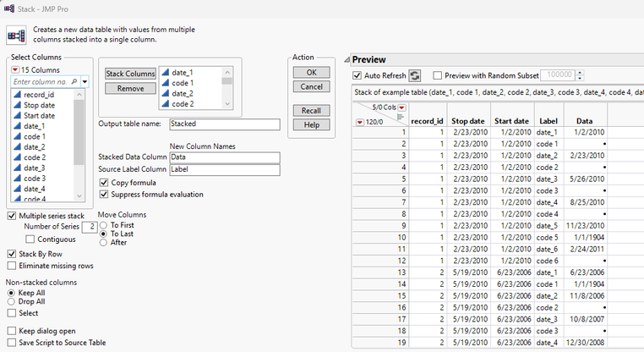The image size is (644, 352).
Task: Click the icon beside Start date column
Action: [x=17, y=116]
